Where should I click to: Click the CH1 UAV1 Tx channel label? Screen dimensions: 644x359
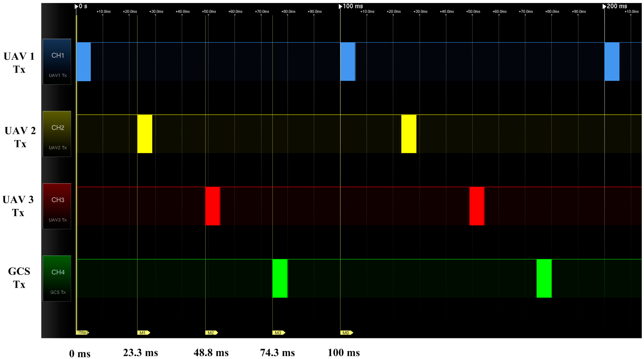click(57, 62)
